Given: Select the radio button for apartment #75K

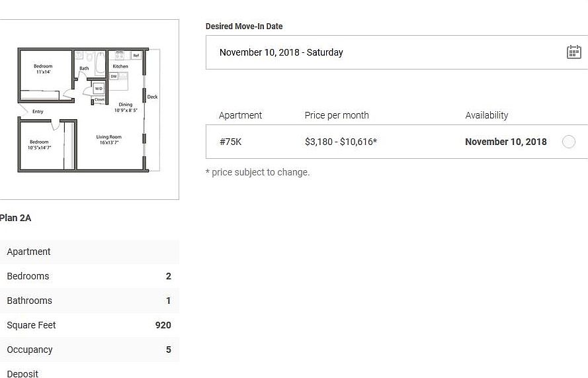Looking at the screenshot, I should tap(568, 142).
